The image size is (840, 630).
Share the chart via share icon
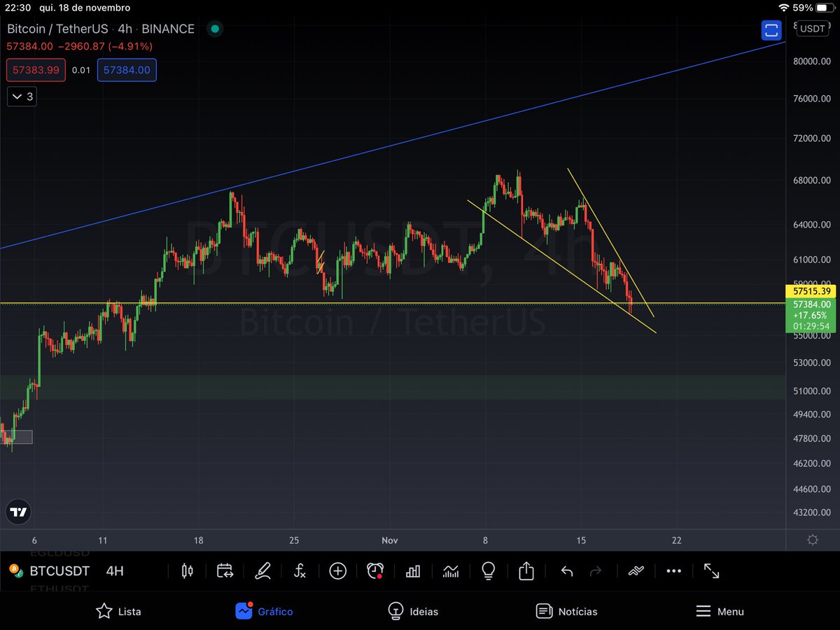tap(526, 571)
